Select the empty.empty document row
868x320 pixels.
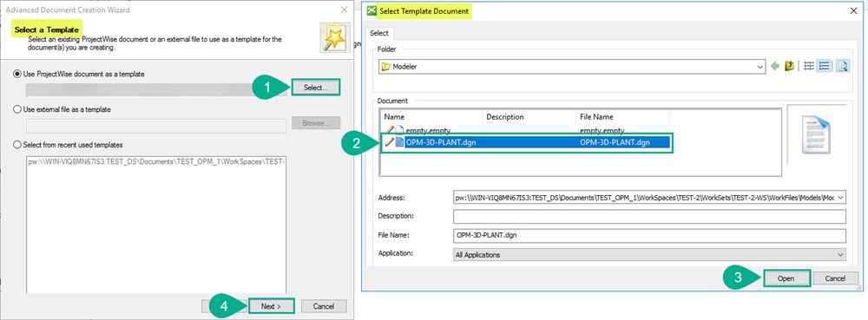point(526,131)
